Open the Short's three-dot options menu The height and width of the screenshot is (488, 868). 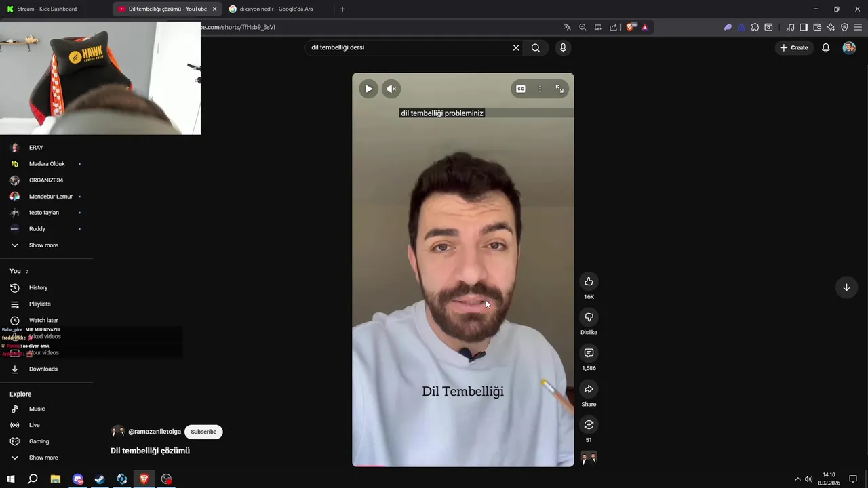pyautogui.click(x=540, y=89)
